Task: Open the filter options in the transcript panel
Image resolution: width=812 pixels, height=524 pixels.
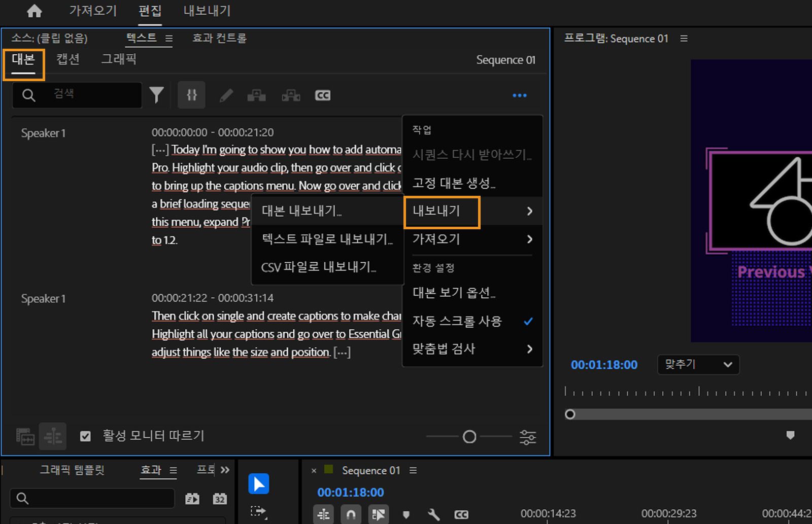Action: [157, 95]
